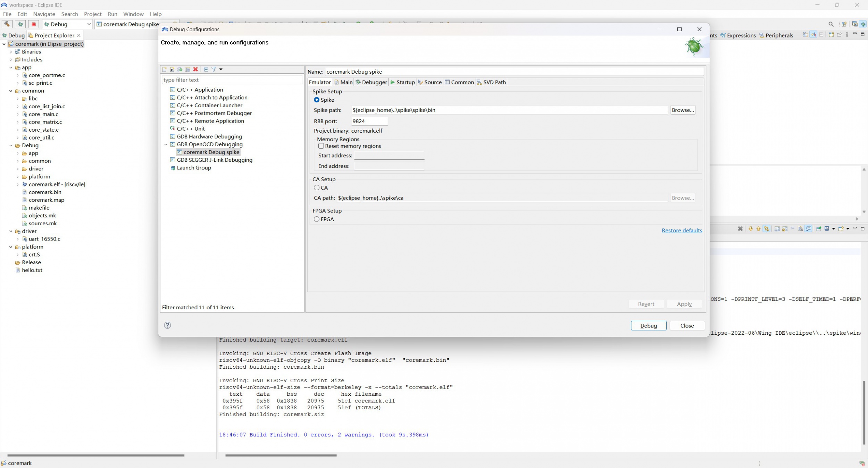Click Collapse All icon in configurations list
The height and width of the screenshot is (468, 868).
(x=206, y=69)
